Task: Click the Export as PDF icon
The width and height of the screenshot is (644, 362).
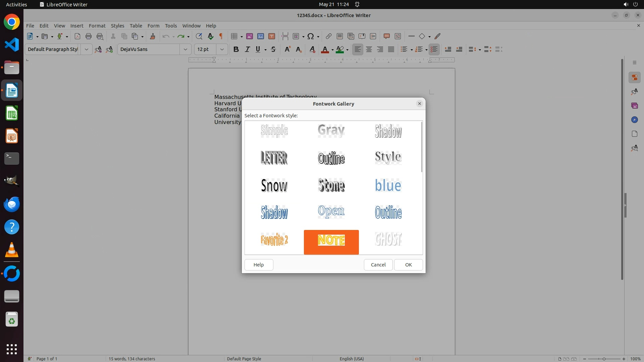Action: click(77, 36)
